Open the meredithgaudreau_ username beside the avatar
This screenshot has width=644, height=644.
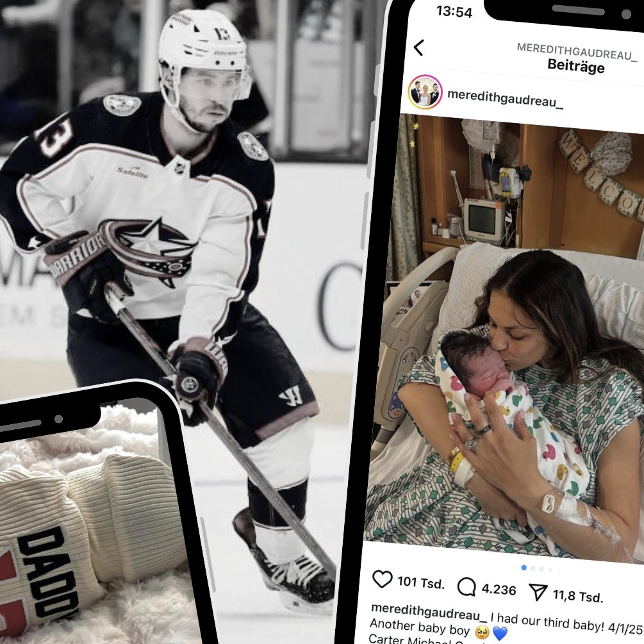(505, 98)
